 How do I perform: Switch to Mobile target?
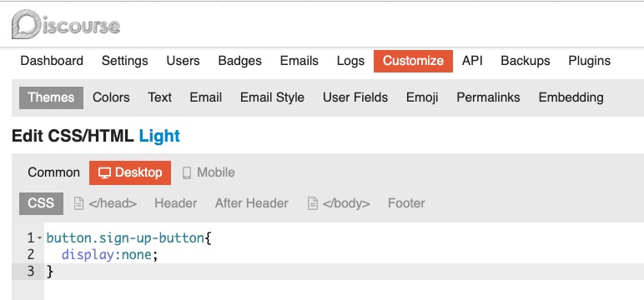tap(209, 172)
